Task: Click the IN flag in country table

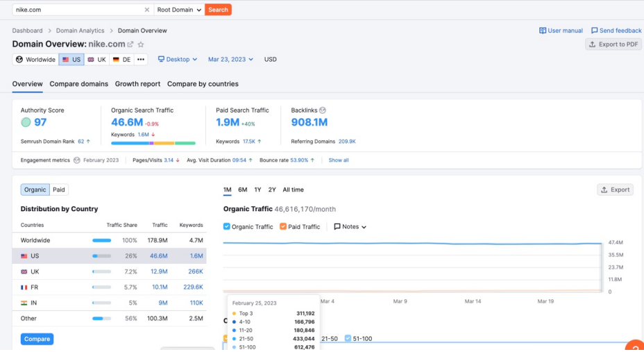Action: [24, 303]
